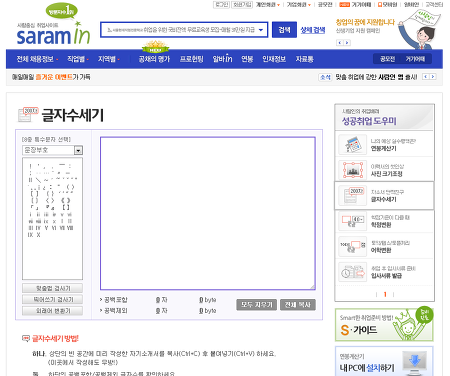
Task: Open the S·가이드 banner
Action: tap(384, 325)
